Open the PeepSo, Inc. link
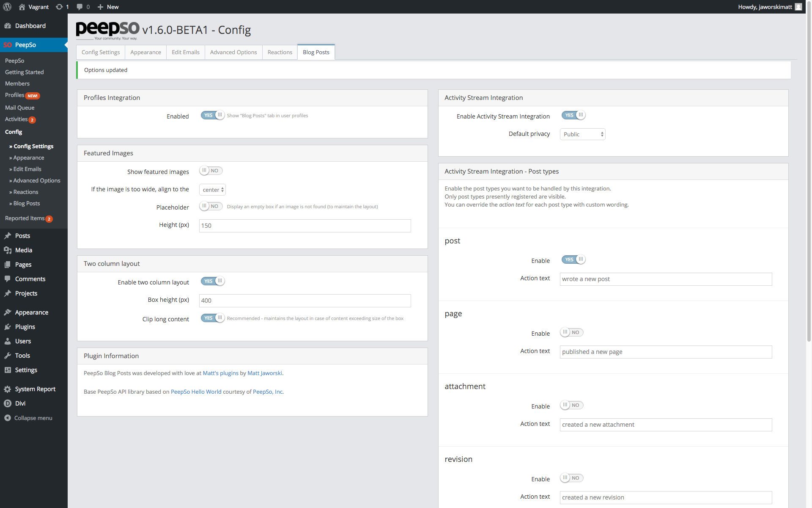The image size is (812, 508). (x=268, y=392)
